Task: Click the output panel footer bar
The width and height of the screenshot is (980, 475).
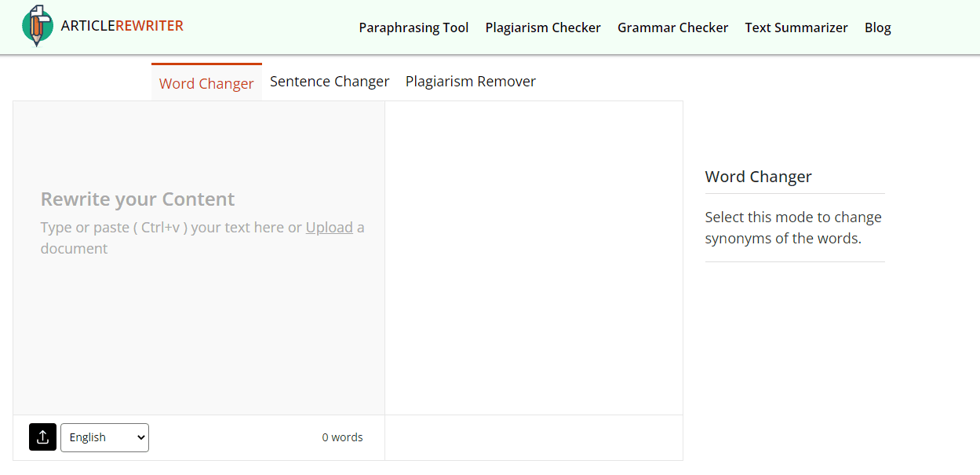Action: [534, 437]
